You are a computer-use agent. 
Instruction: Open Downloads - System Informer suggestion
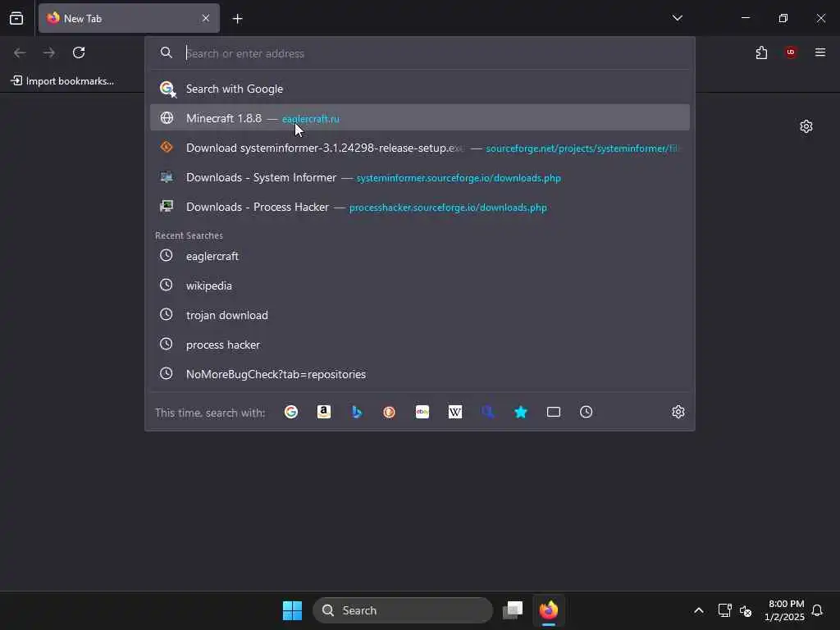tap(420, 177)
